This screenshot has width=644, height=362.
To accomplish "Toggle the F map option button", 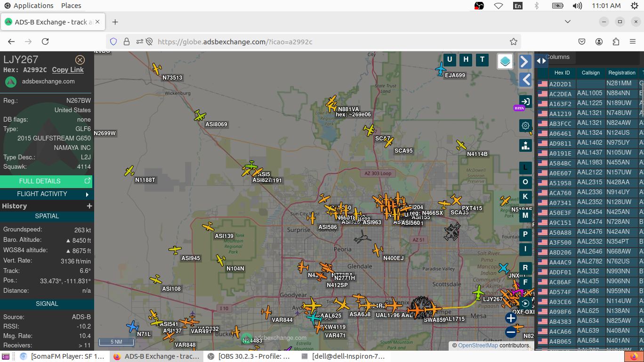I will click(525, 282).
